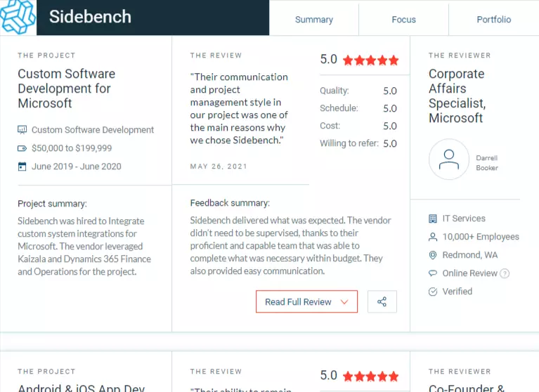Open the Portfolio tab
The height and width of the screenshot is (392, 539).
click(493, 20)
